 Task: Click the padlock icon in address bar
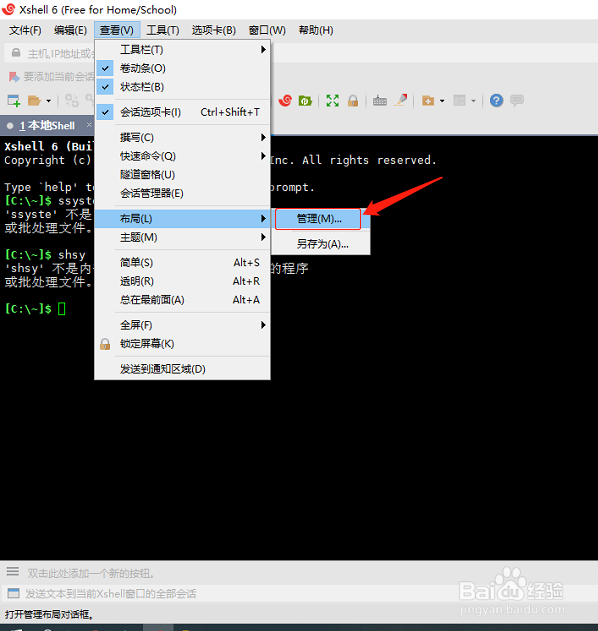pos(16,53)
